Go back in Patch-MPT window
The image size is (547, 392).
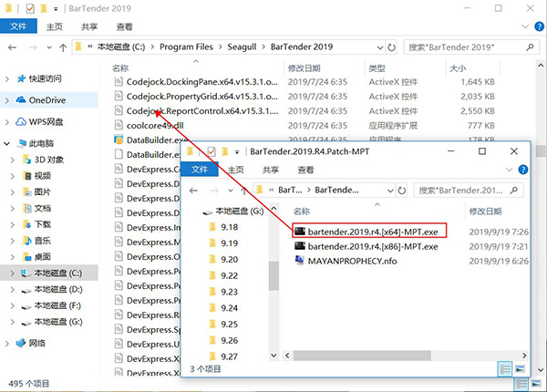pos(193,191)
